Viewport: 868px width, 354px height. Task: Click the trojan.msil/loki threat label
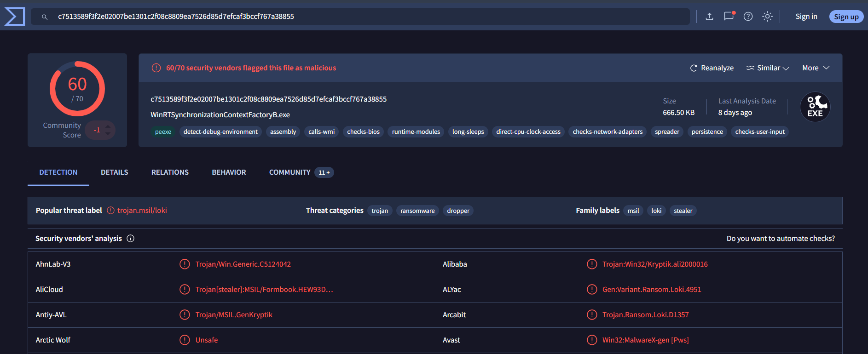point(142,211)
